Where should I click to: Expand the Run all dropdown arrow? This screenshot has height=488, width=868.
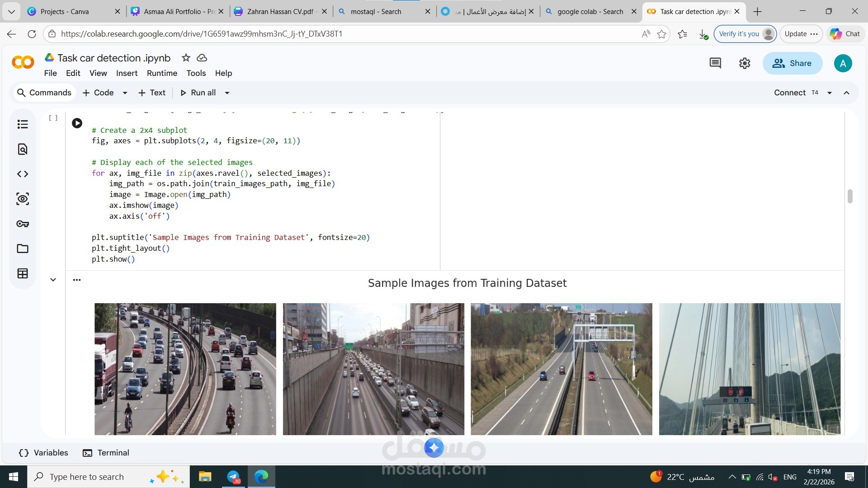click(227, 93)
